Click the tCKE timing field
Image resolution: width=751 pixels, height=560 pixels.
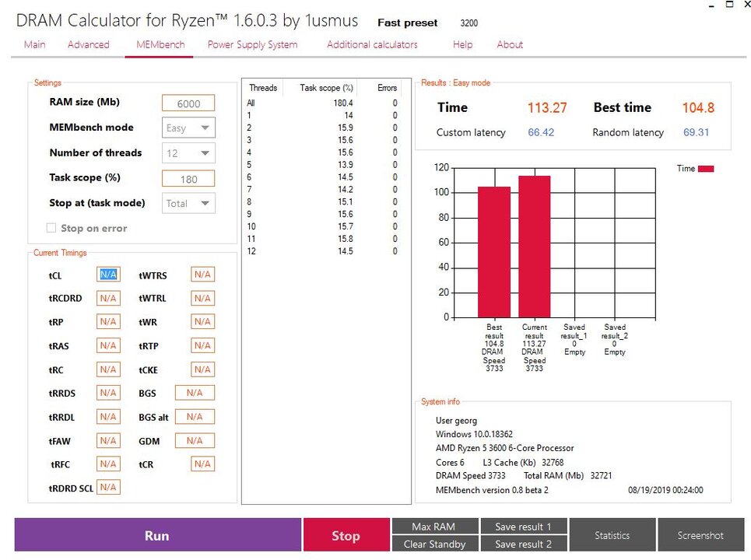(202, 369)
